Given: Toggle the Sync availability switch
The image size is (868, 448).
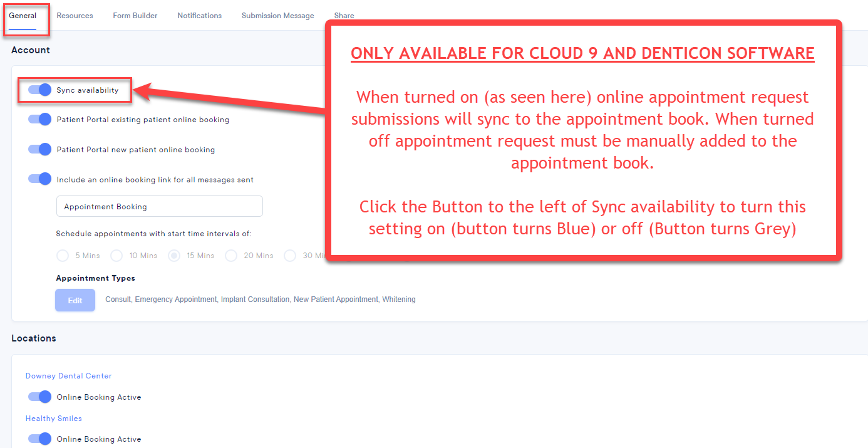Looking at the screenshot, I should coord(40,90).
